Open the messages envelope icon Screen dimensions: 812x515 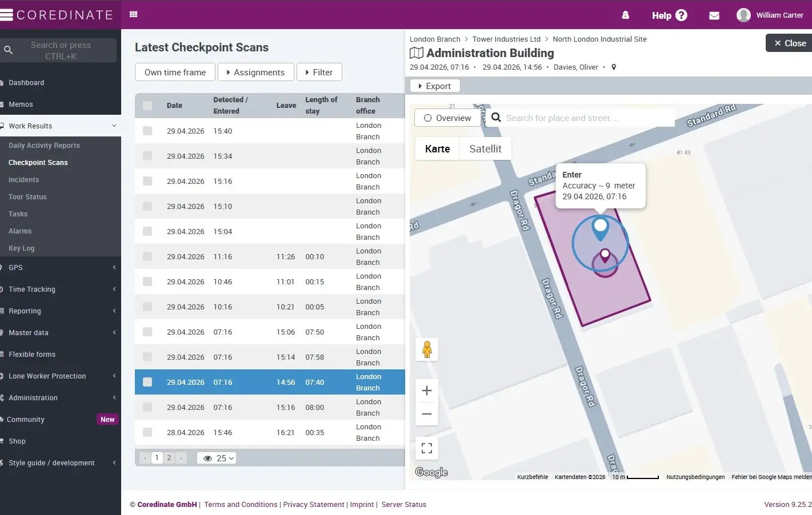(714, 15)
